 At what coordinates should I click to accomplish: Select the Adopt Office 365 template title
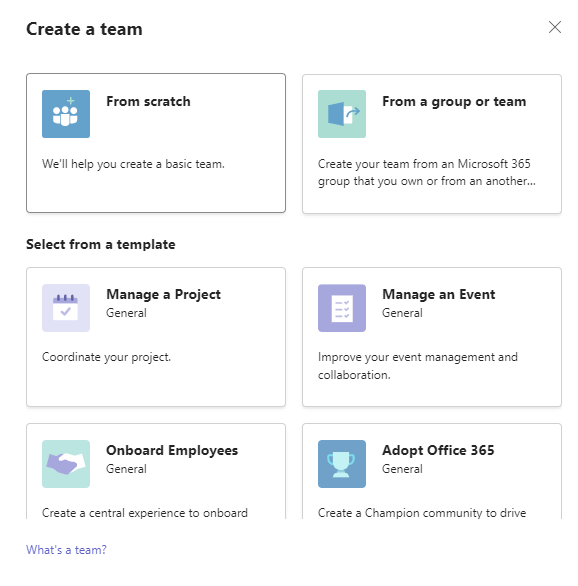(438, 450)
